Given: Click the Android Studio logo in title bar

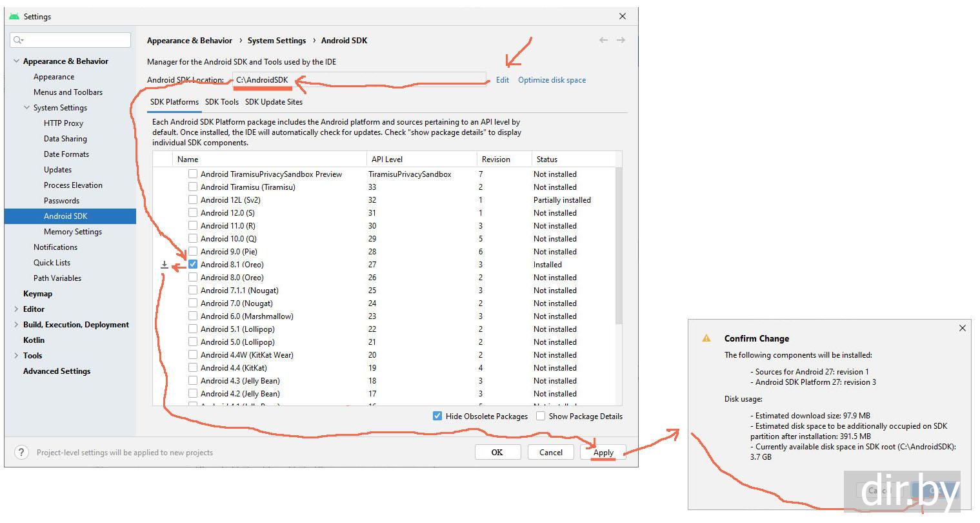Looking at the screenshot, I should 14,16.
